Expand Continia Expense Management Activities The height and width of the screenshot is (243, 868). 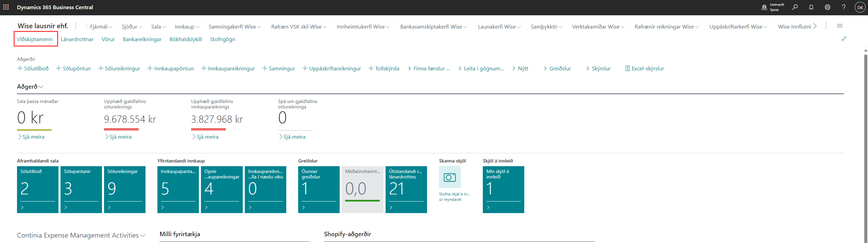(81, 235)
